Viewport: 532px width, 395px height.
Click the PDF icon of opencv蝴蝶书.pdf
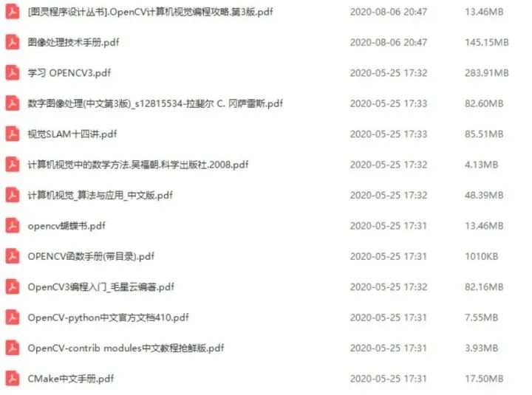13,226
